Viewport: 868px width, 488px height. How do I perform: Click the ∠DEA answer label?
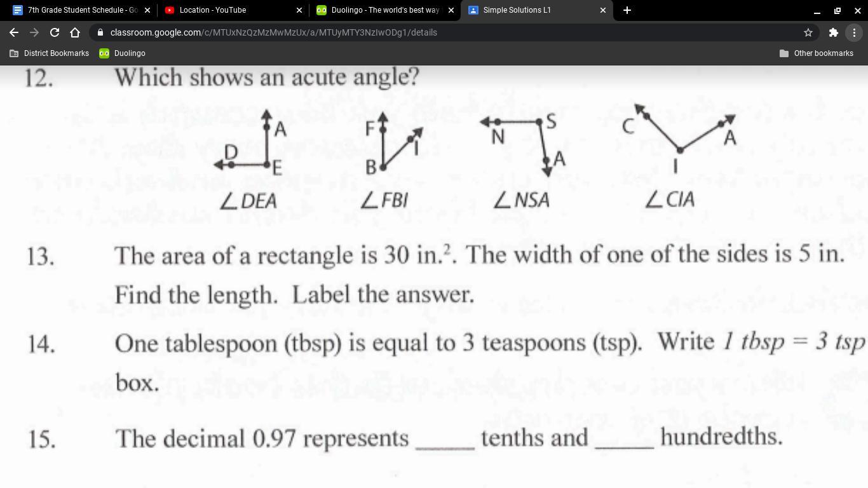coord(248,201)
